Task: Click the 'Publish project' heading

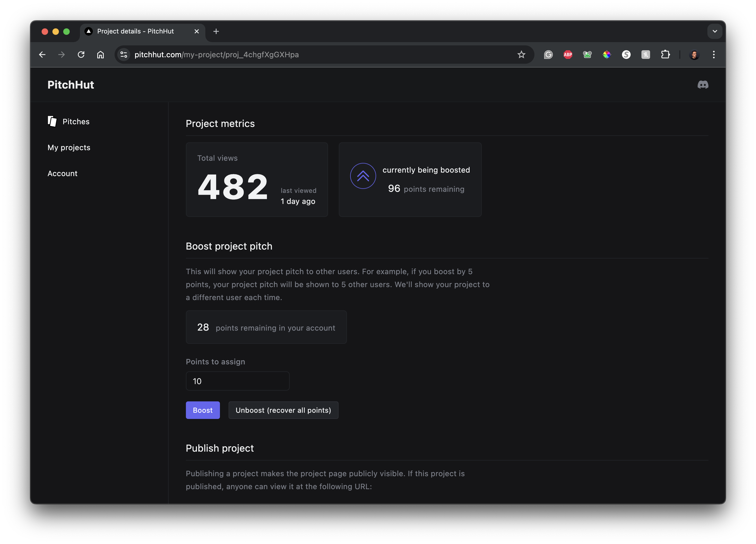Action: click(220, 448)
